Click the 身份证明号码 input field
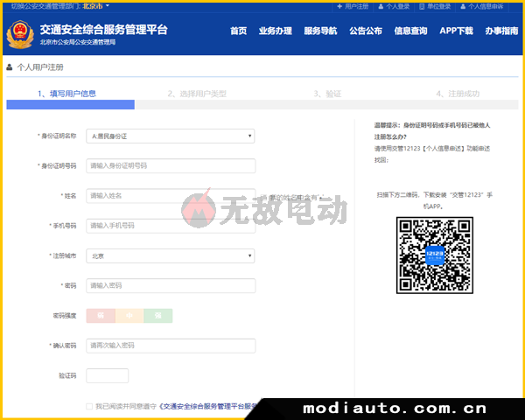The height and width of the screenshot is (420, 525). click(x=171, y=165)
